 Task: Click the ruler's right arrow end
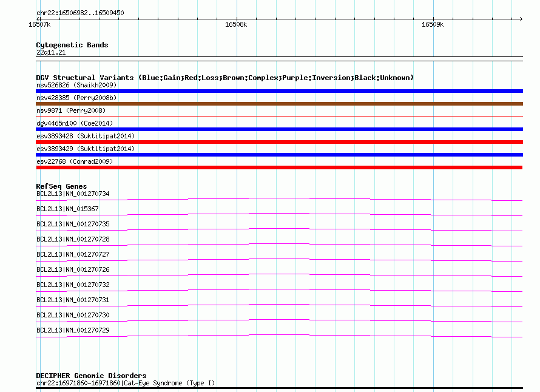tap(521, 19)
